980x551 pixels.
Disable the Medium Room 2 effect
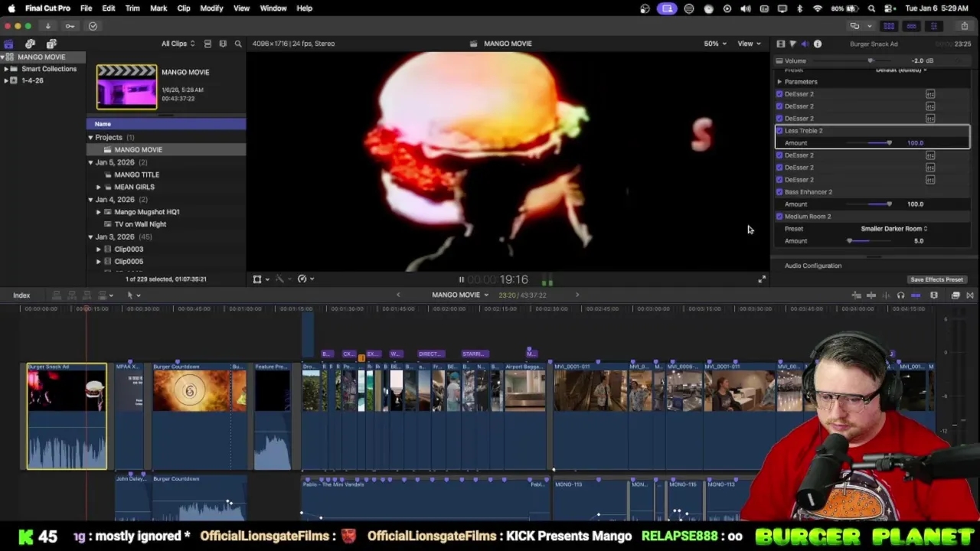coord(779,217)
